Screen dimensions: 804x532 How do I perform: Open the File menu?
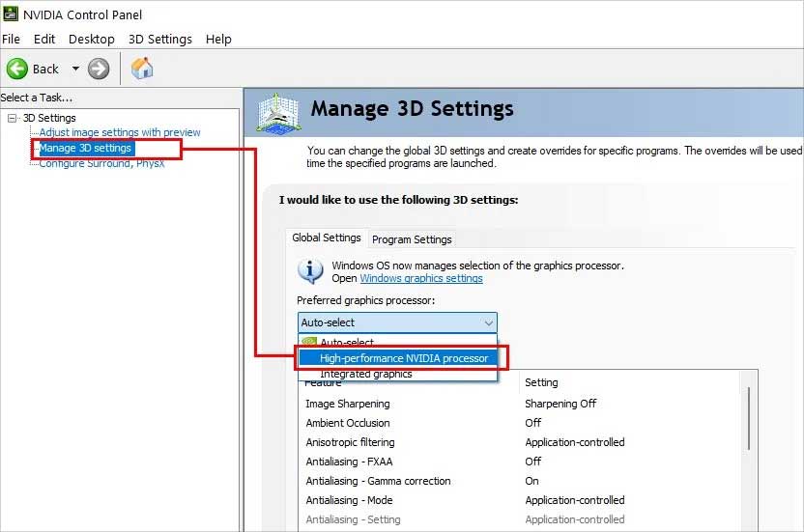tap(12, 39)
